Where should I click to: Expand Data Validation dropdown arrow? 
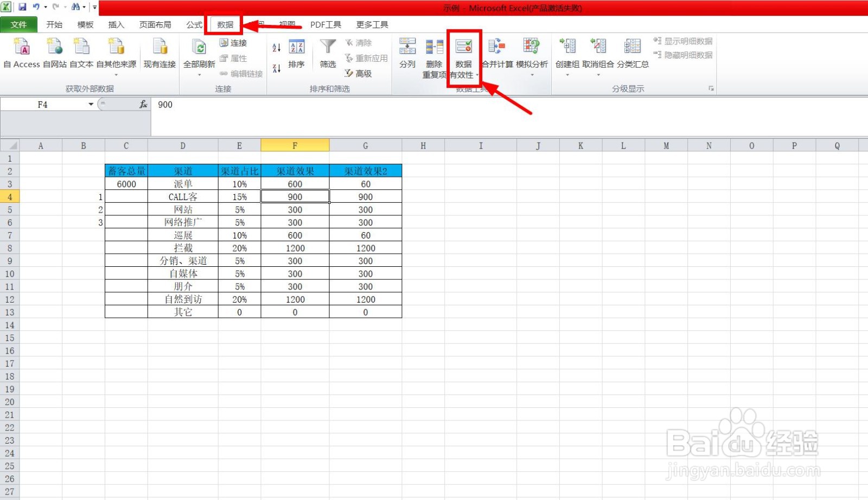coord(477,75)
